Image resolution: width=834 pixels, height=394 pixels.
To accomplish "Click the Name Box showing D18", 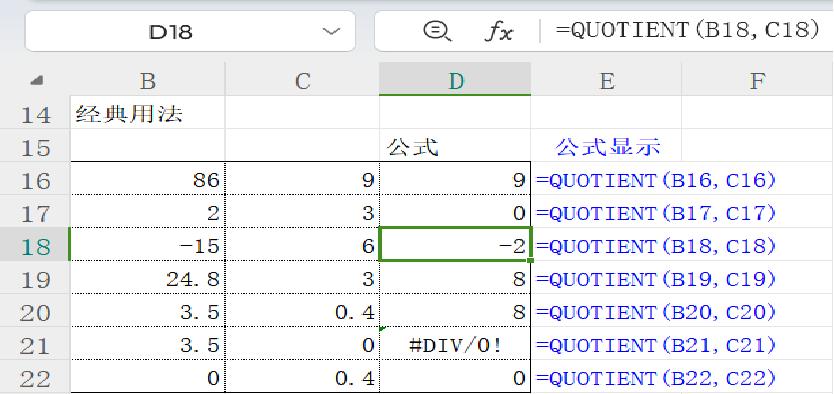I will tap(190, 32).
